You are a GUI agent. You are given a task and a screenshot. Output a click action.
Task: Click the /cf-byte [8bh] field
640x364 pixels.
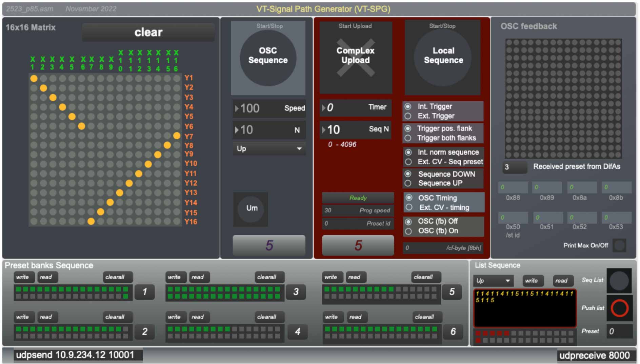pos(443,248)
